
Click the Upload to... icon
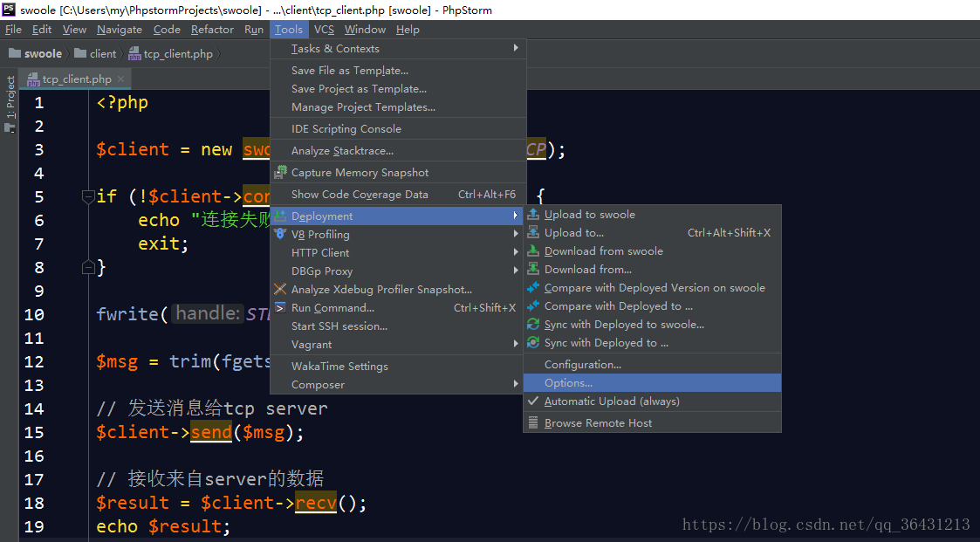pyautogui.click(x=533, y=232)
